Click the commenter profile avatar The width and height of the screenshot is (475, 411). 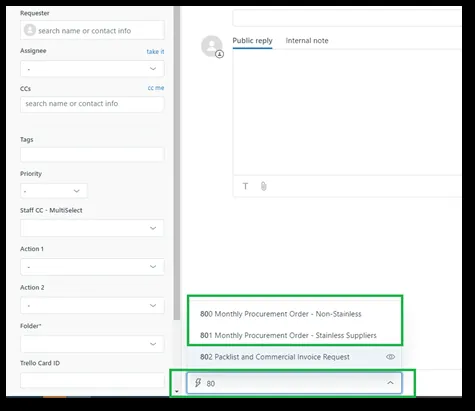click(212, 46)
